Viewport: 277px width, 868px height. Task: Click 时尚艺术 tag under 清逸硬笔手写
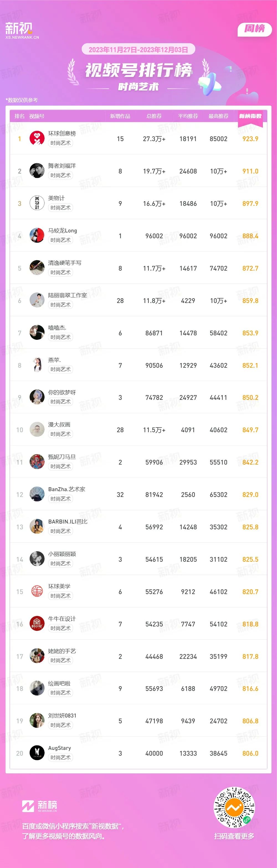click(61, 272)
